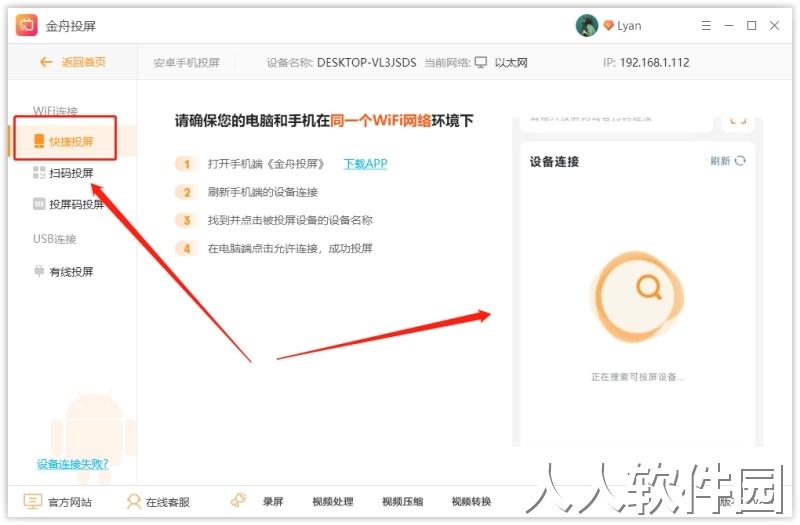This screenshot has width=800, height=525.
Task: Click the 刷新 refresh text
Action: click(x=720, y=161)
